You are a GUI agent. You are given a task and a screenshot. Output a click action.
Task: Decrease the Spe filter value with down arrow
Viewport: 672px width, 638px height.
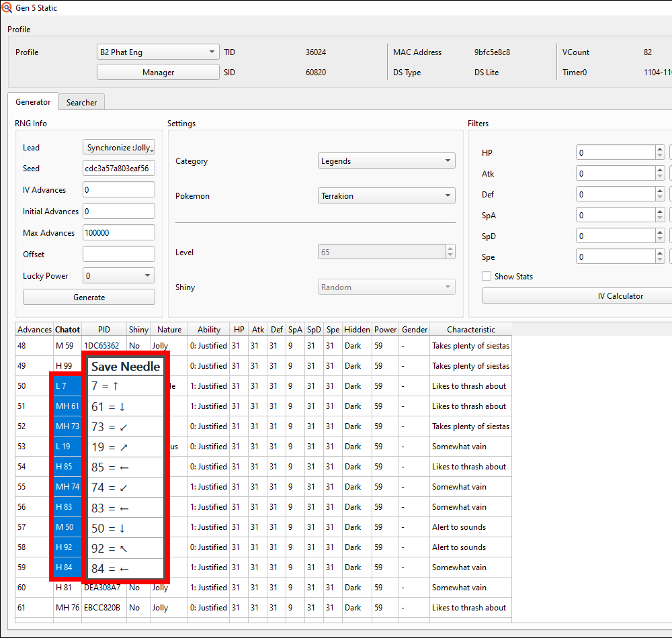point(660,261)
